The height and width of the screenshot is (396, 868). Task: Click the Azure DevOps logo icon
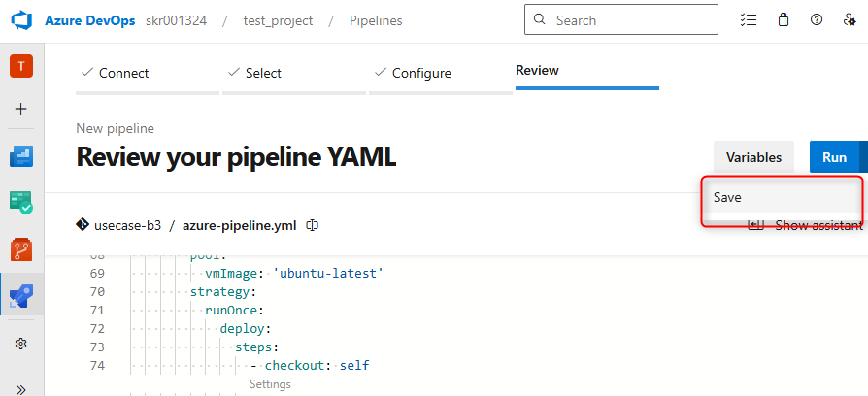click(x=22, y=20)
